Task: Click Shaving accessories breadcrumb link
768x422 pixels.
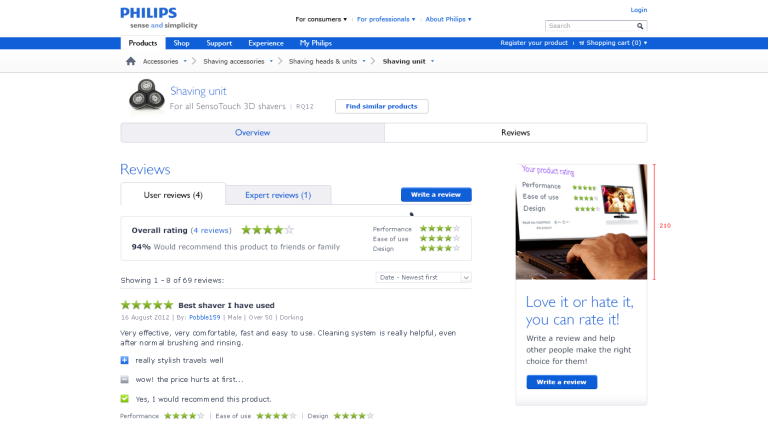Action: click(234, 61)
